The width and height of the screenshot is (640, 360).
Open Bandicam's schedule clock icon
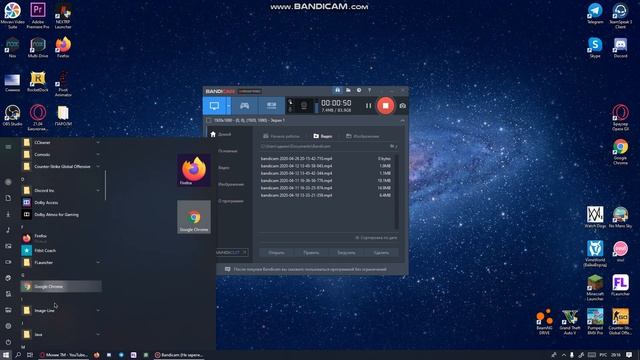359,90
